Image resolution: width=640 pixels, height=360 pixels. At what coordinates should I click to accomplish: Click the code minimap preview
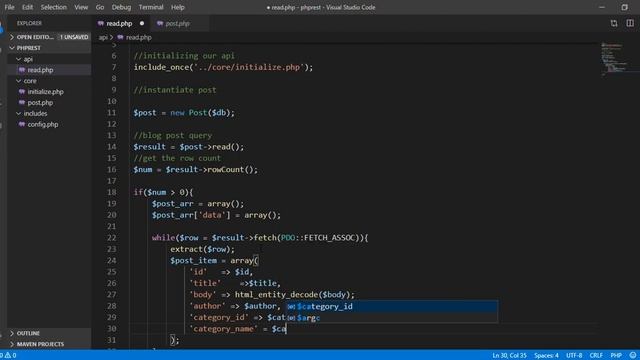(x=614, y=59)
